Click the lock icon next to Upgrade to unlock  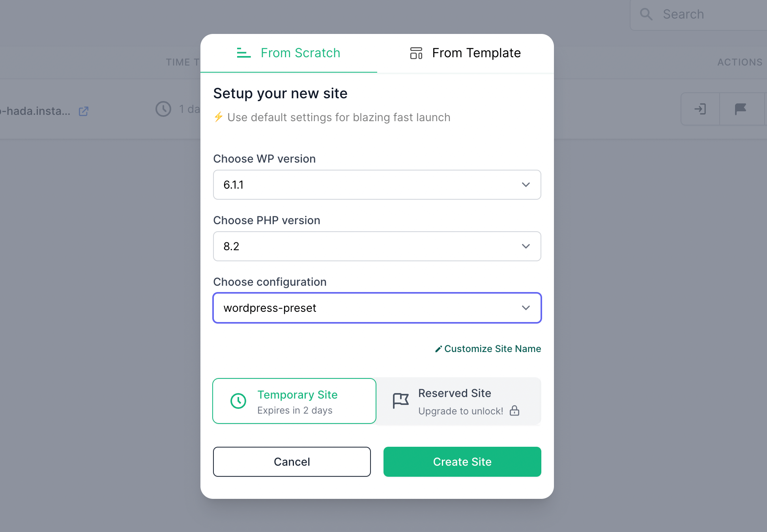tap(515, 411)
